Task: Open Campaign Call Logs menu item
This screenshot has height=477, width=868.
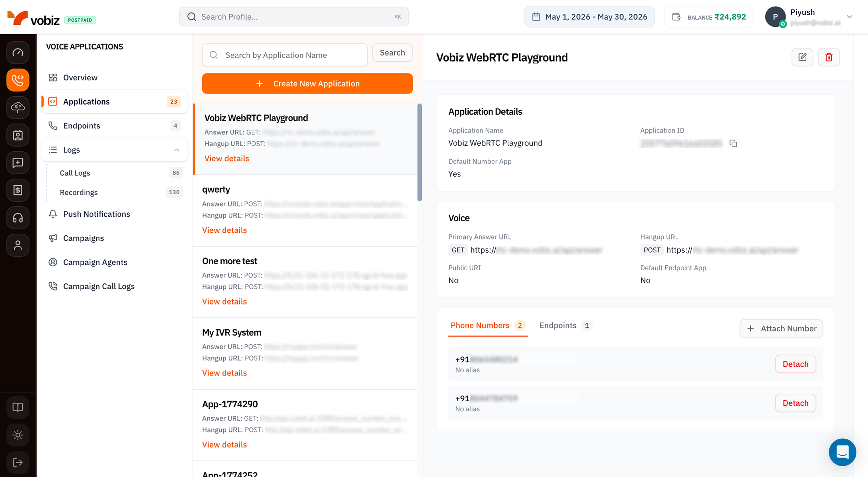Action: point(115,286)
